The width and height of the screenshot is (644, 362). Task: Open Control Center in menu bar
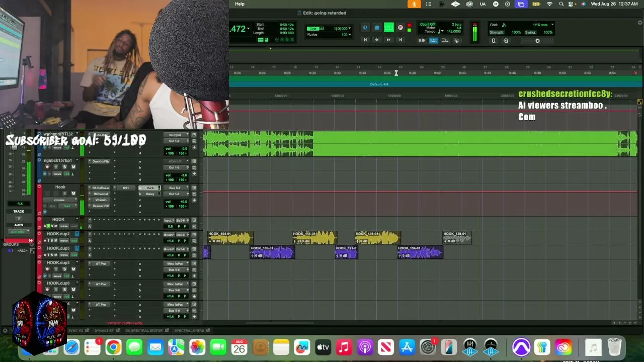pyautogui.click(x=572, y=4)
